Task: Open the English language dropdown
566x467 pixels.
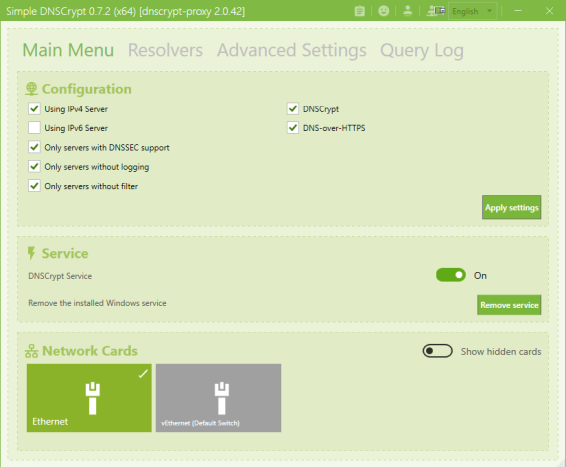Action: (x=473, y=11)
